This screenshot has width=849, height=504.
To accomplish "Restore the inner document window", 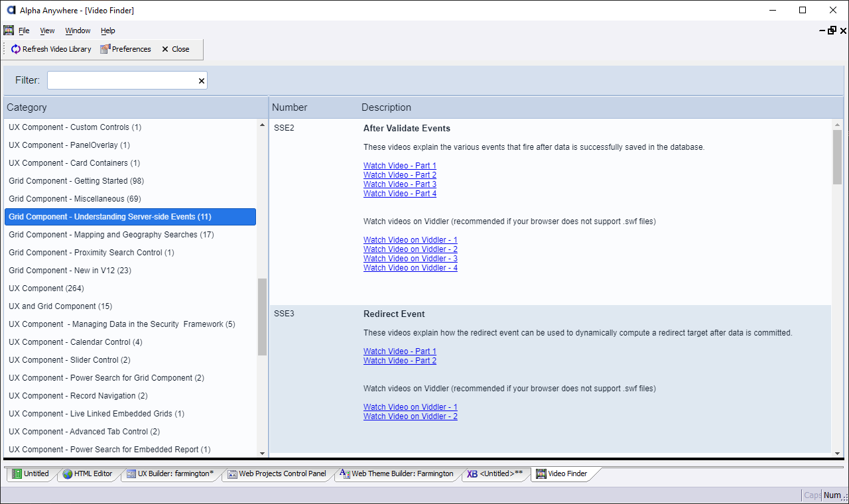I will pos(832,31).
